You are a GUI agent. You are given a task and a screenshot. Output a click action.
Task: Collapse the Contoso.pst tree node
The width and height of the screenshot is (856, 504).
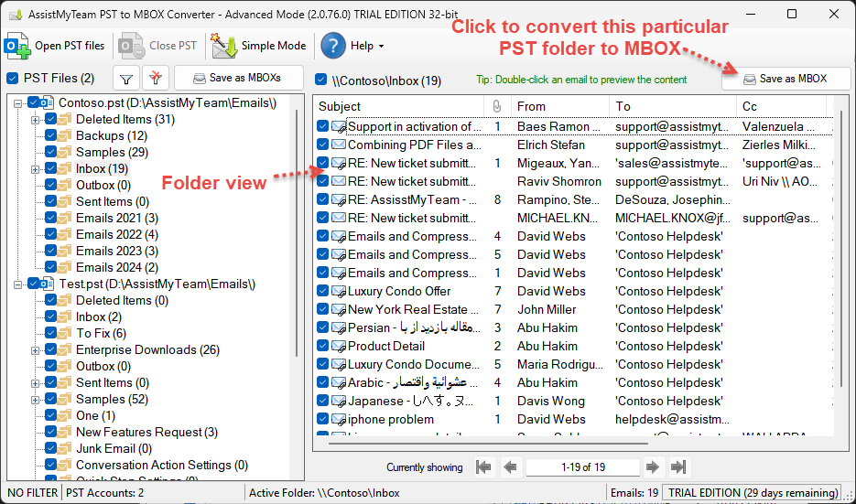(x=18, y=103)
